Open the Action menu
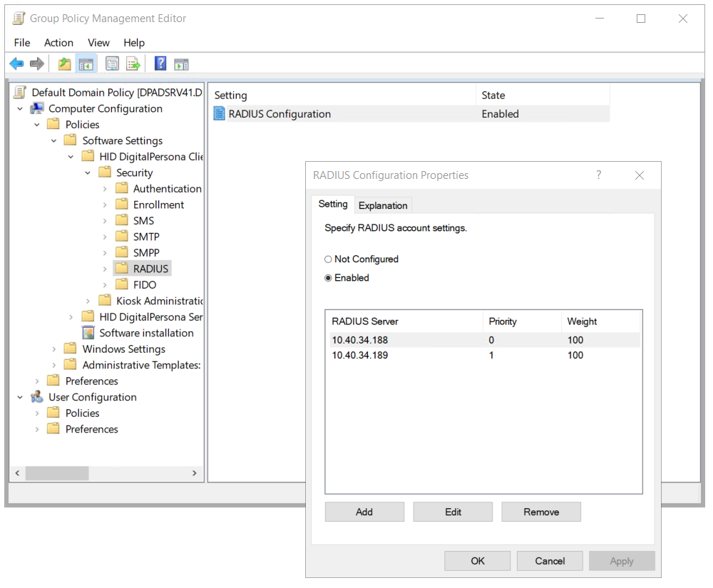The height and width of the screenshot is (588, 713). (x=58, y=43)
